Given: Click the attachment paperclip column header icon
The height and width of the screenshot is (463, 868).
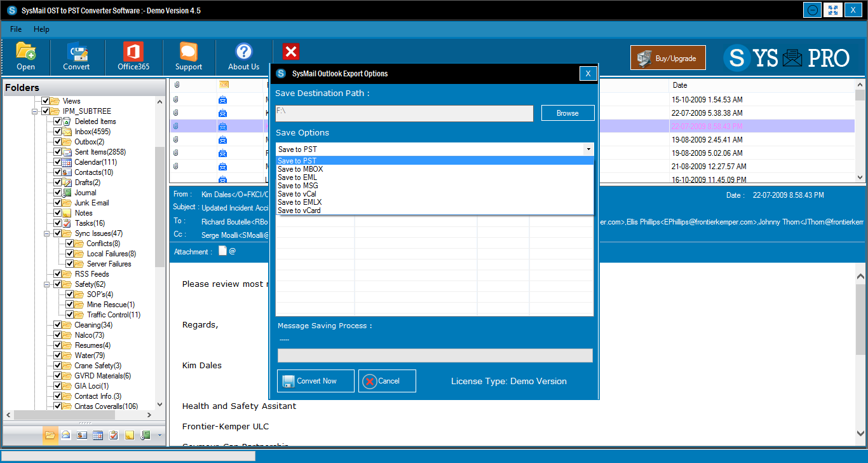Looking at the screenshot, I should coord(177,85).
